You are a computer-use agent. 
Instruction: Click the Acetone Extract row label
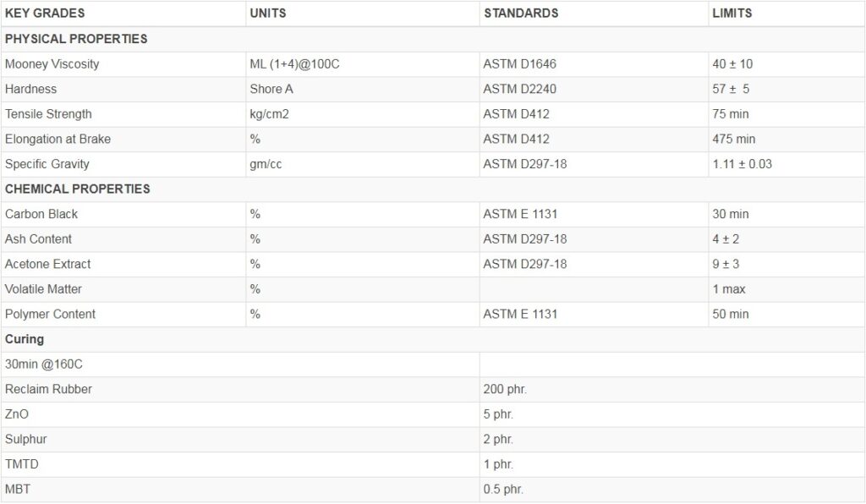point(47,264)
